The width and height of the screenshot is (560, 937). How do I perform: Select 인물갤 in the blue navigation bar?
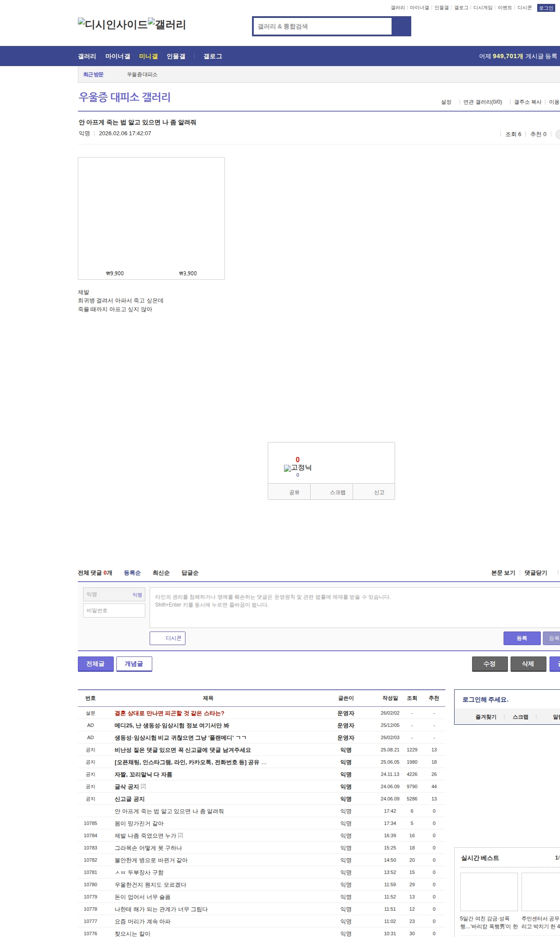pos(176,56)
